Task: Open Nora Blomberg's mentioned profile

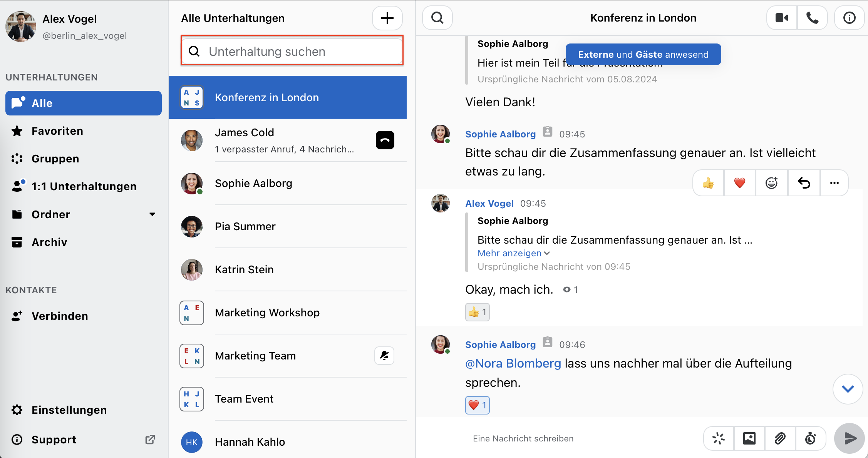Action: coord(513,363)
